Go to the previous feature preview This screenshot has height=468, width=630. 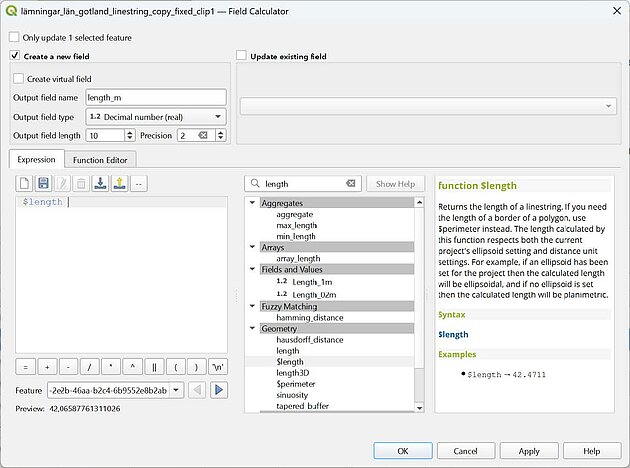pyautogui.click(x=197, y=390)
